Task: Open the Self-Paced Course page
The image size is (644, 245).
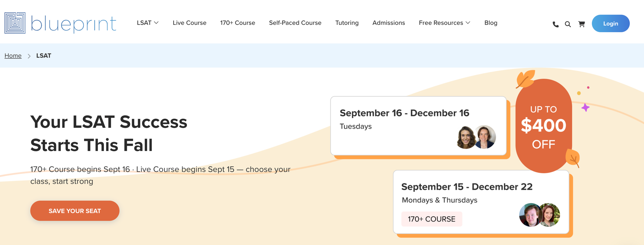Action: [x=295, y=23]
